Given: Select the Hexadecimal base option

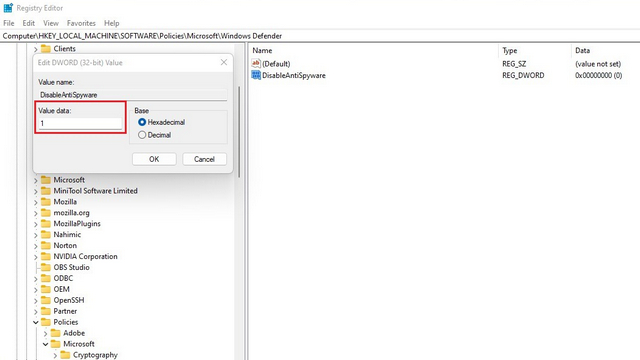Looking at the screenshot, I should (142, 122).
